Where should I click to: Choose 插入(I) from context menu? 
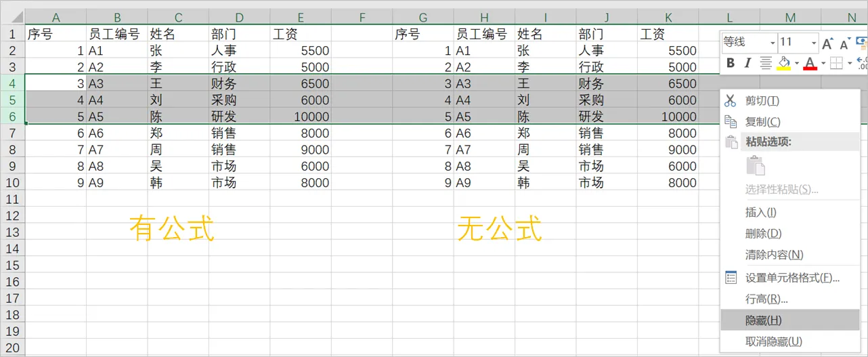(x=790, y=212)
